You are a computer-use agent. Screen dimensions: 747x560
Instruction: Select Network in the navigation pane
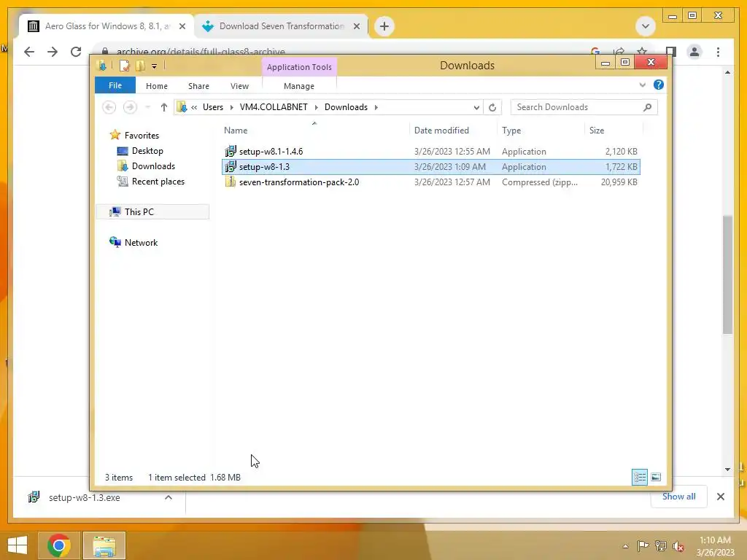coord(141,242)
